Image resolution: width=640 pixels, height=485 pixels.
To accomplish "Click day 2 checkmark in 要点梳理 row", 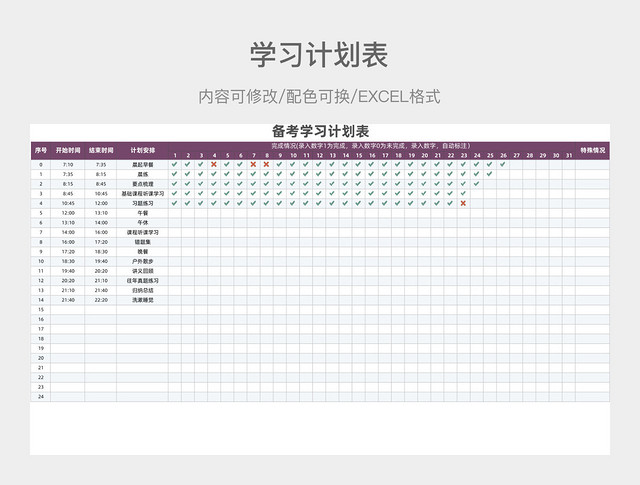I will pos(187,184).
